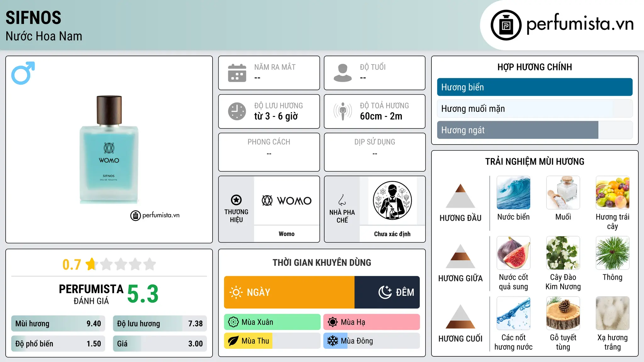Click the perfumer illustration icon

tap(392, 200)
